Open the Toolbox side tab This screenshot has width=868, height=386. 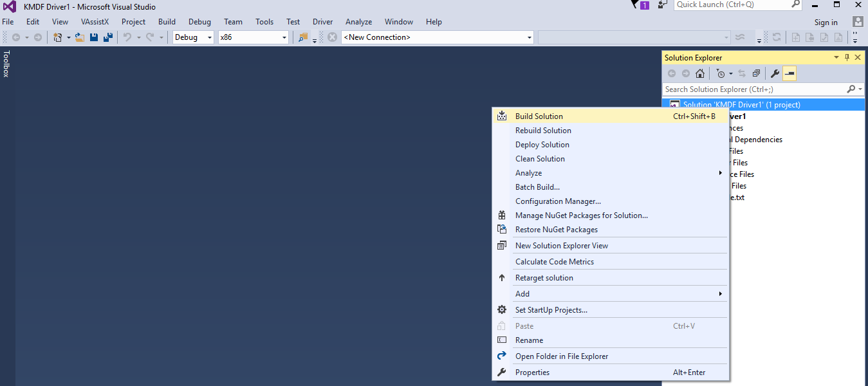[x=6, y=64]
